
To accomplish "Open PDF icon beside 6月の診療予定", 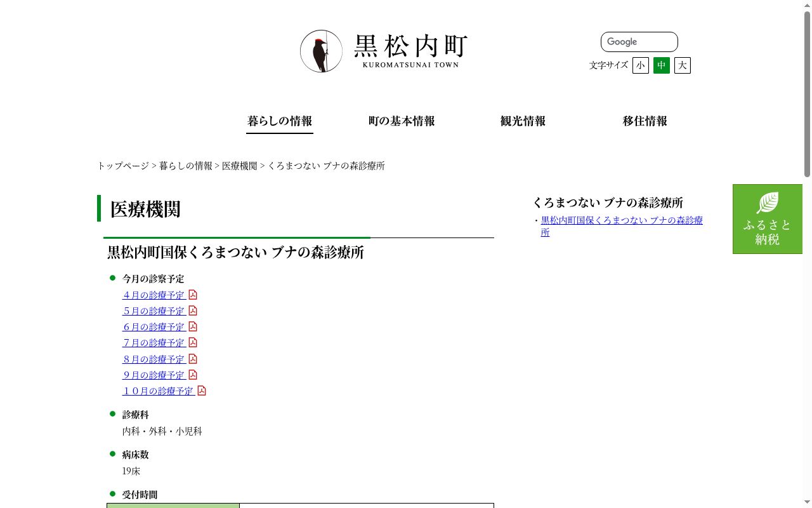I will click(193, 326).
